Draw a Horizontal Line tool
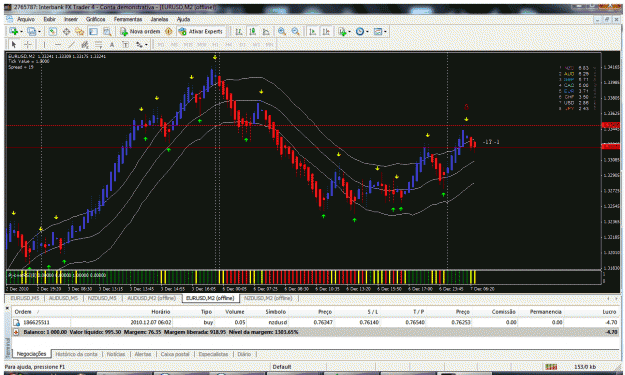The height and width of the screenshot is (375, 625). tap(58, 44)
